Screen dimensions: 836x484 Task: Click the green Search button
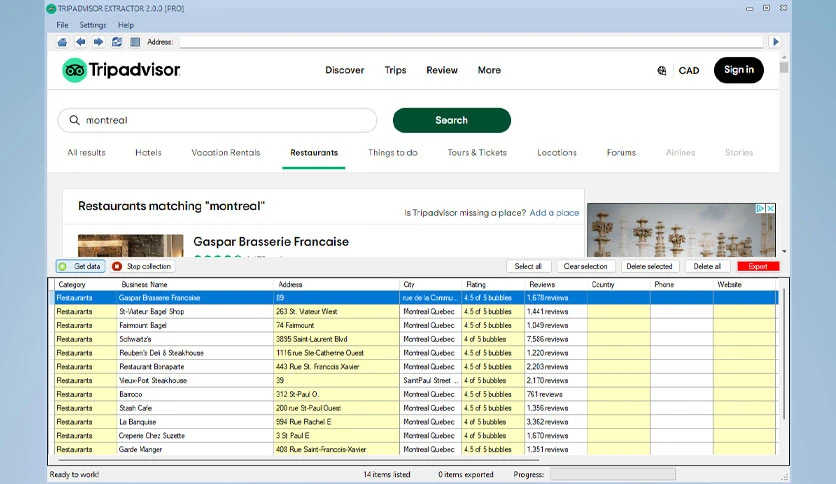pyautogui.click(x=452, y=120)
